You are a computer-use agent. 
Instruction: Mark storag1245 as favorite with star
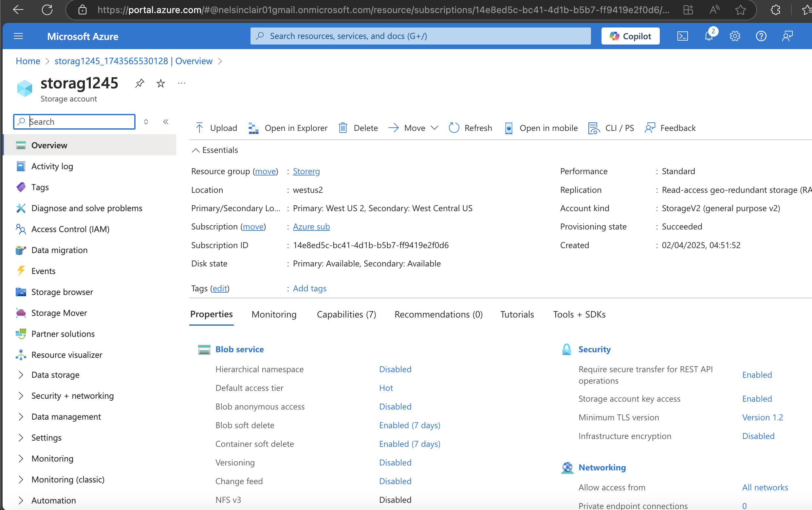161,83
